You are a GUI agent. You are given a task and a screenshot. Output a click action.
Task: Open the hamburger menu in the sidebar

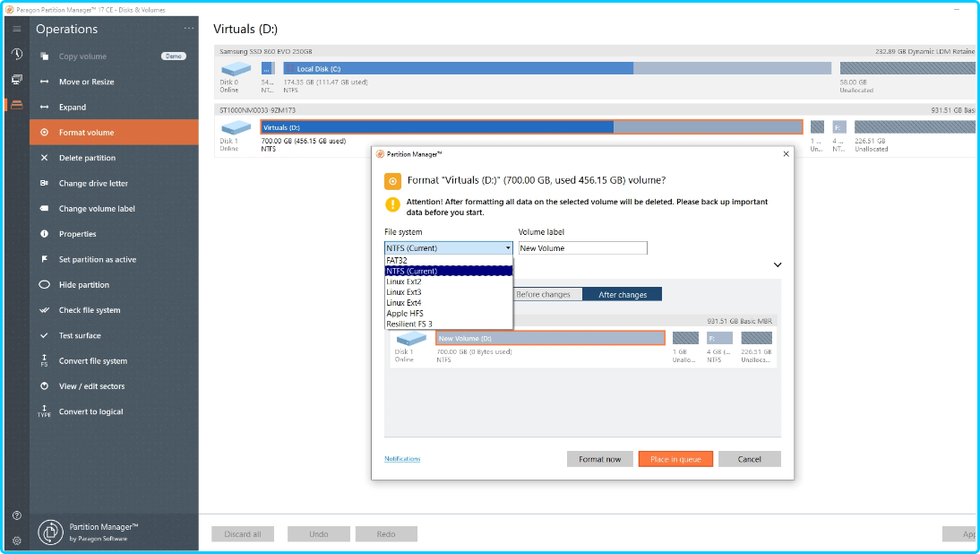(16, 29)
